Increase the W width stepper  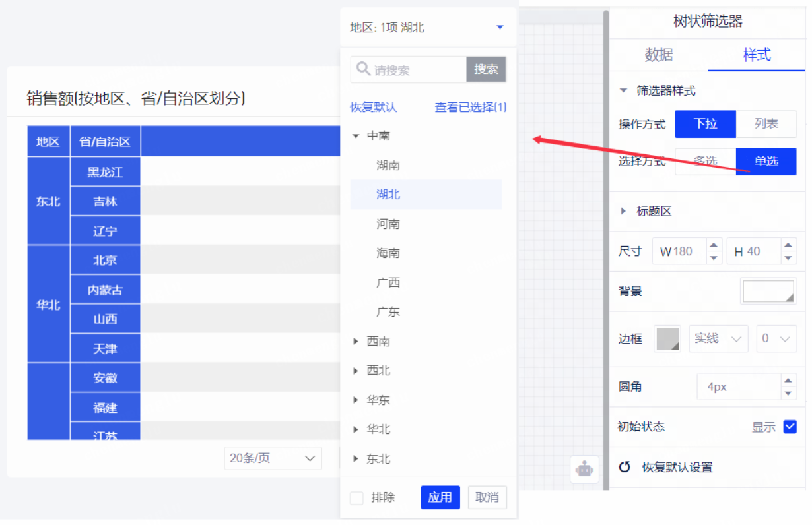[713, 245]
